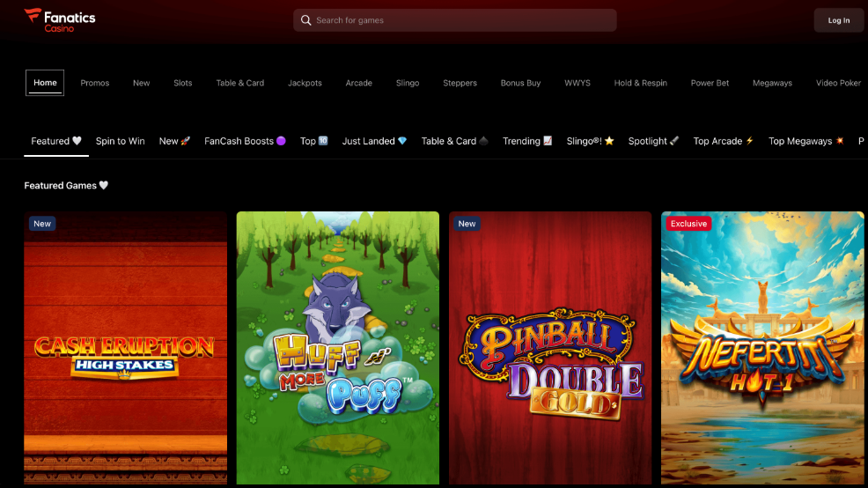Viewport: 868px width, 488px height.
Task: Click Exclusive badge on Nefertiti card
Action: point(688,224)
